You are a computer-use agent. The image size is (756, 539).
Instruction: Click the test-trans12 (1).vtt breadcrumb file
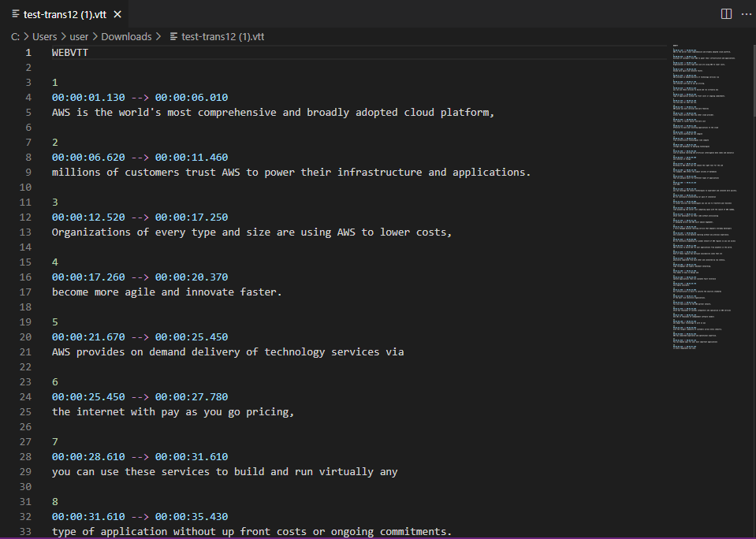[x=223, y=36]
